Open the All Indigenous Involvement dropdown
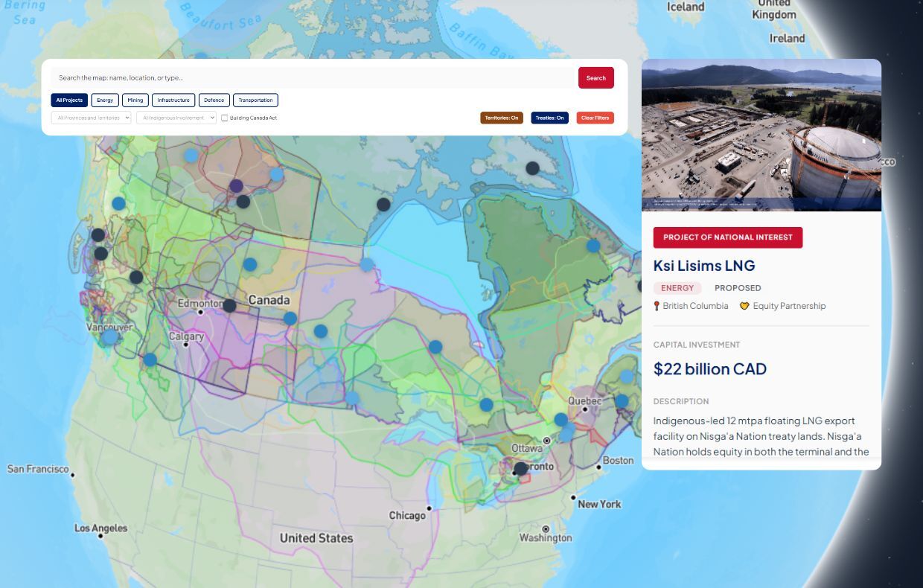The height and width of the screenshot is (588, 923). pyautogui.click(x=176, y=118)
